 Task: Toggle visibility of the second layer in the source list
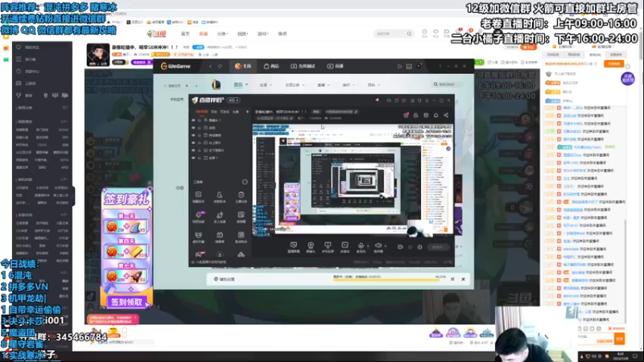pyautogui.click(x=193, y=128)
